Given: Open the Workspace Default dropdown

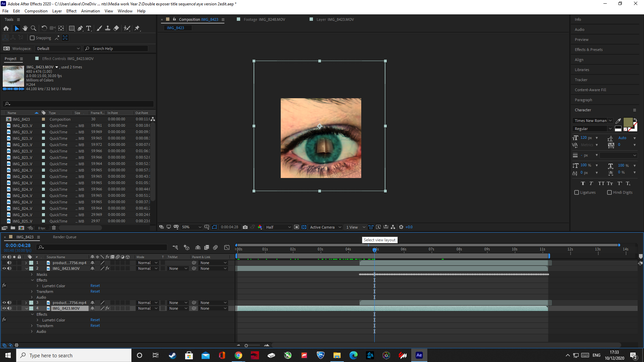Looking at the screenshot, I should [x=58, y=49].
